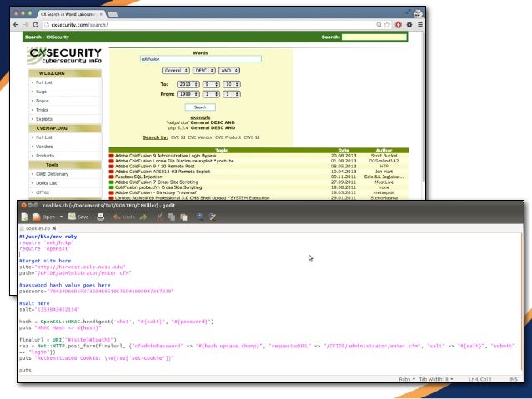Click the CWE Id search-by link

(252, 137)
